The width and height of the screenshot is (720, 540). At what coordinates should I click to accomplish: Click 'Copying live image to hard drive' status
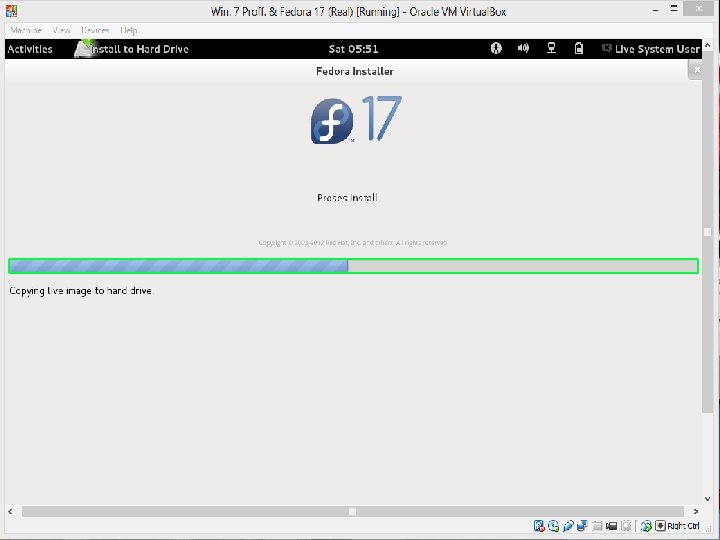[80, 291]
